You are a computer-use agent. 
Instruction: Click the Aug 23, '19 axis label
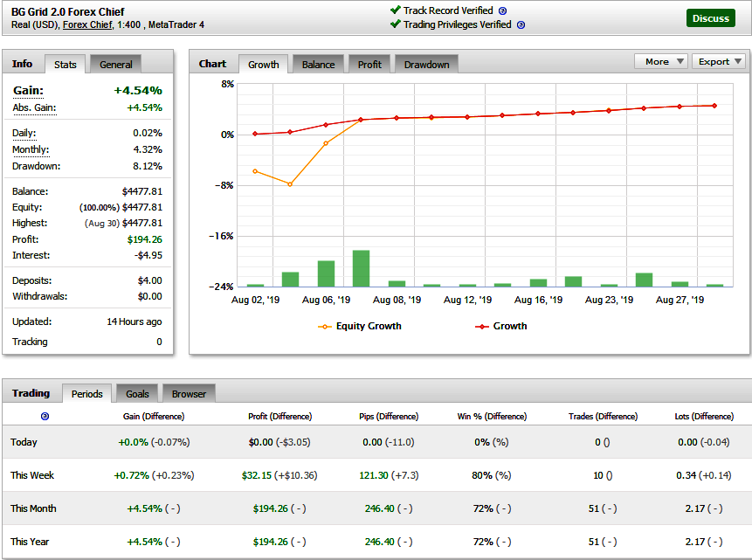[x=609, y=300]
